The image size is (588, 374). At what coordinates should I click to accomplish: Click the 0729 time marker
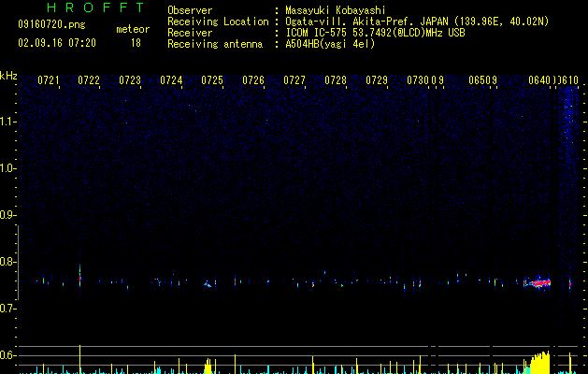coord(377,80)
